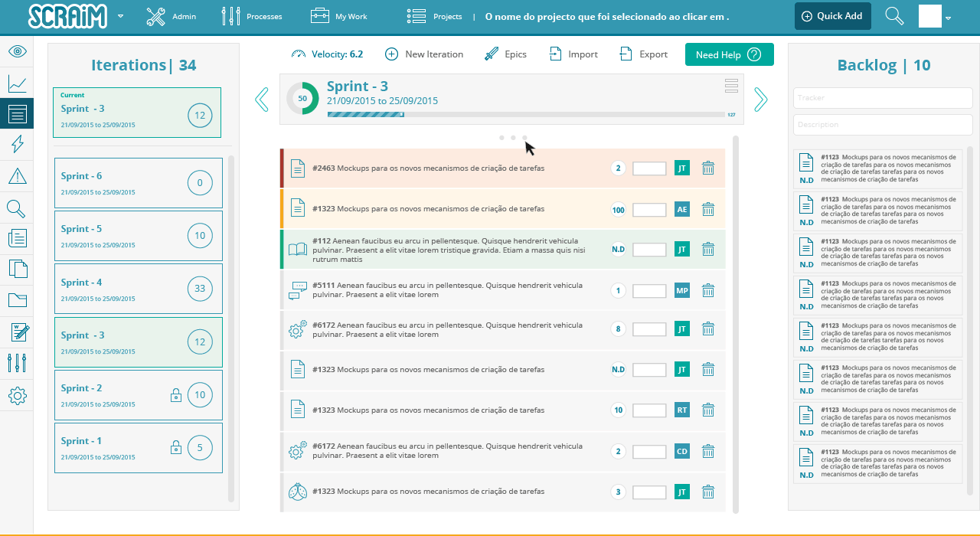Open the user avatar dropdown arrow

[x=949, y=18]
